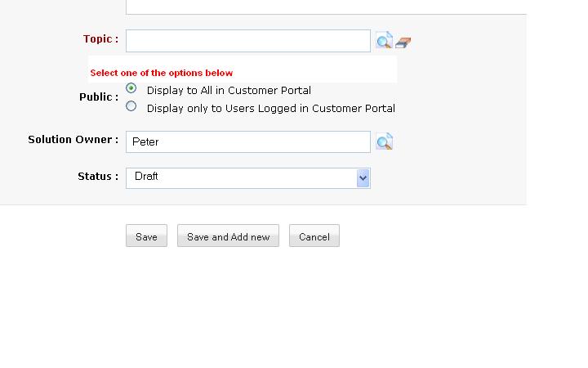The width and height of the screenshot is (588, 368).
Task: Cancel the solution form
Action: pyautogui.click(x=314, y=236)
